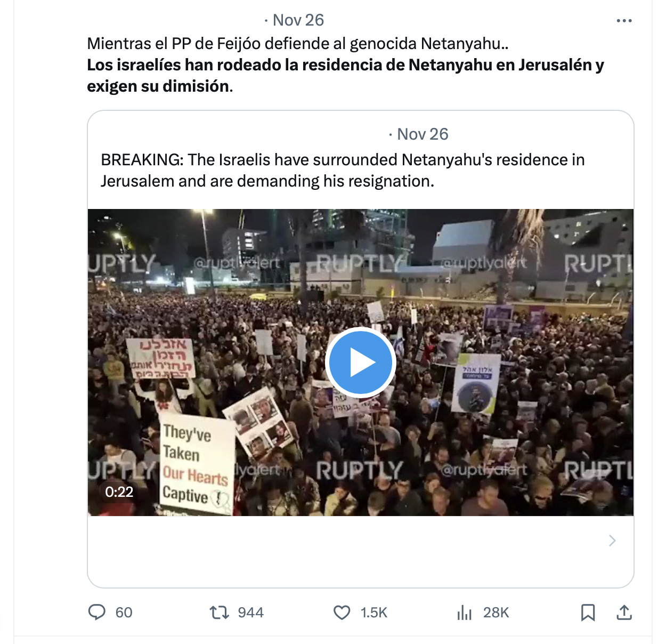Open main tweet's Nov 26 timestamp
The width and height of the screenshot is (666, 644).
click(x=298, y=20)
